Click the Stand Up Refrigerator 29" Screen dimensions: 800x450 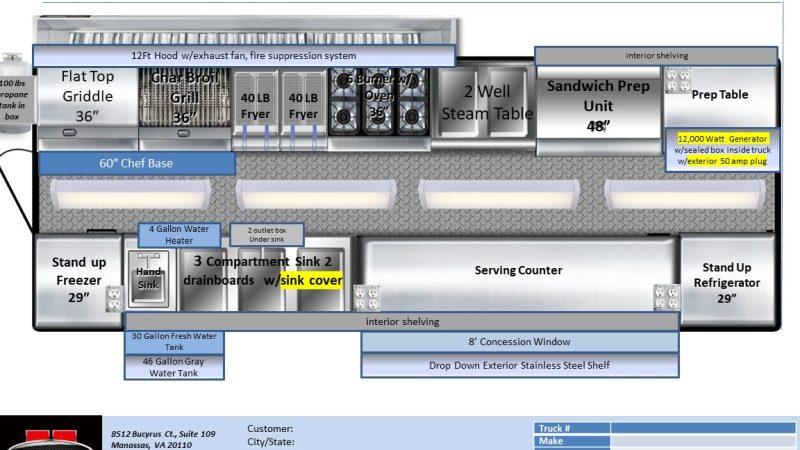click(727, 282)
